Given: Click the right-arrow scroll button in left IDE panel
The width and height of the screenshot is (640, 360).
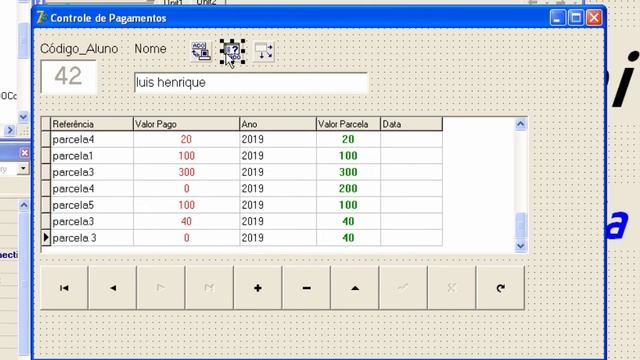Looking at the screenshot, I should [10, 131].
